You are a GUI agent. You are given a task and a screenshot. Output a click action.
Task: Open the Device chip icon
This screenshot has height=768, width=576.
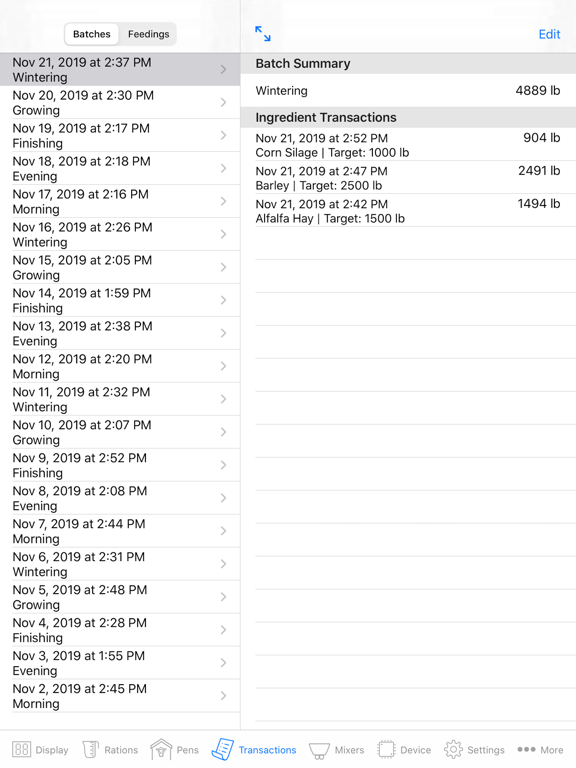coord(386,749)
